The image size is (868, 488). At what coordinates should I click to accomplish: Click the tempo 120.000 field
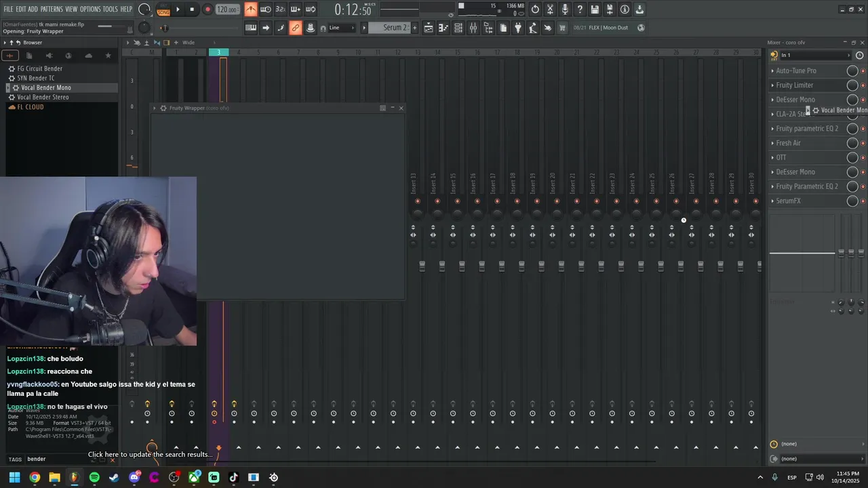pyautogui.click(x=227, y=9)
